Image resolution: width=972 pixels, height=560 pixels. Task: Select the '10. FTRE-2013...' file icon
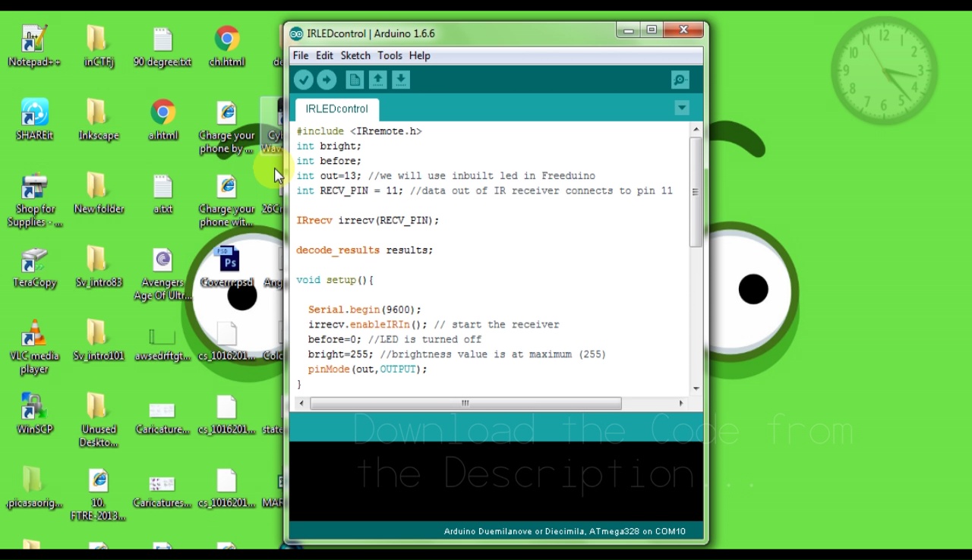(x=99, y=495)
